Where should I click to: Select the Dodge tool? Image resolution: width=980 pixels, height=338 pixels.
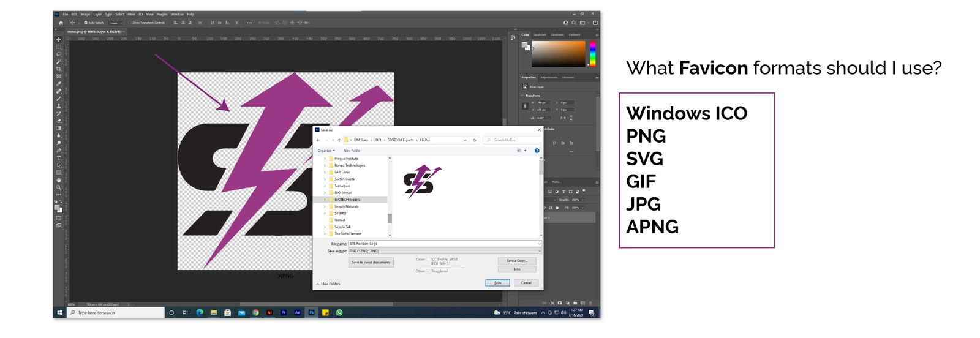[x=59, y=143]
